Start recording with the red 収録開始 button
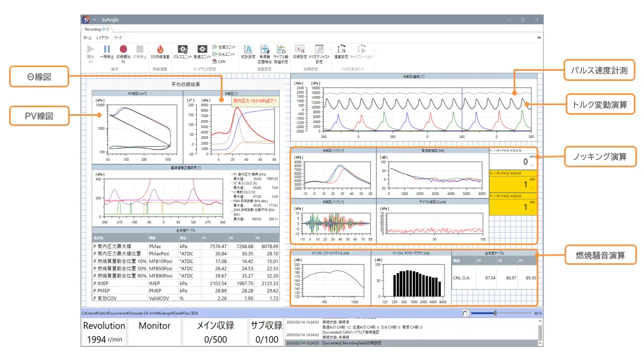Screen dimensions: 644x356 pyautogui.click(x=123, y=49)
